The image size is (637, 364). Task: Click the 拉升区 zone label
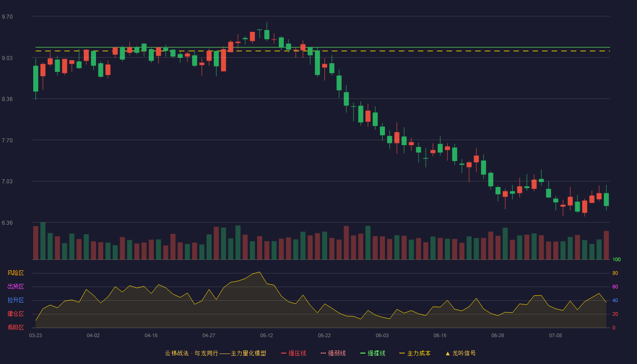click(15, 300)
